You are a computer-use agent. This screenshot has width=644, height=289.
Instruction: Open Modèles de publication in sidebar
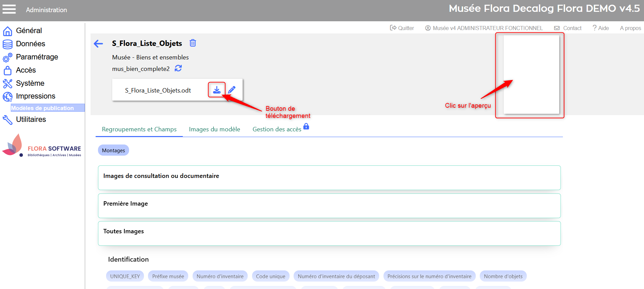43,108
